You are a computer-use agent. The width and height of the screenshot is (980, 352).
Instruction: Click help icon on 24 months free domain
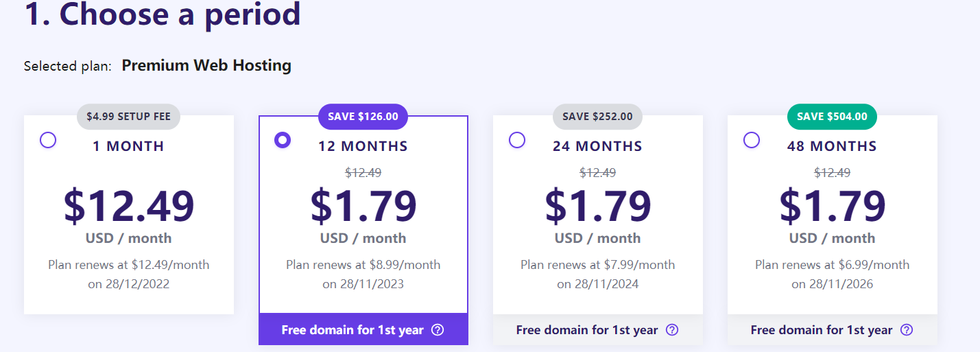pos(672,330)
